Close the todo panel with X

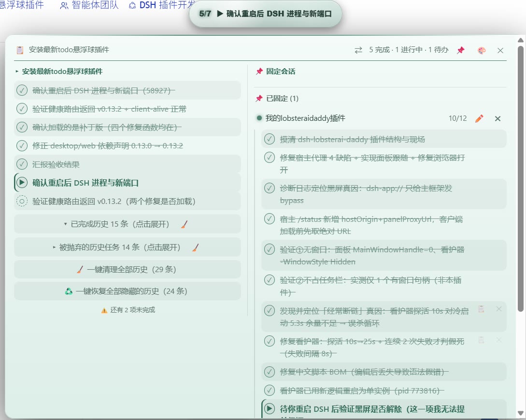pos(500,50)
